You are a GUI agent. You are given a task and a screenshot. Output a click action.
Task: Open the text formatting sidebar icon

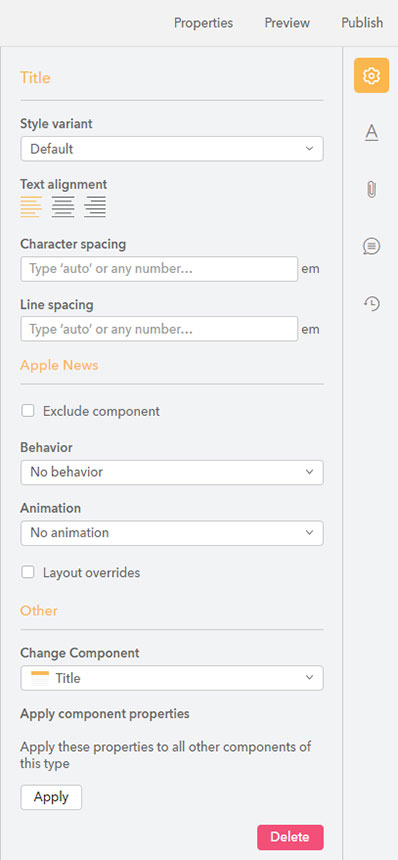371,132
